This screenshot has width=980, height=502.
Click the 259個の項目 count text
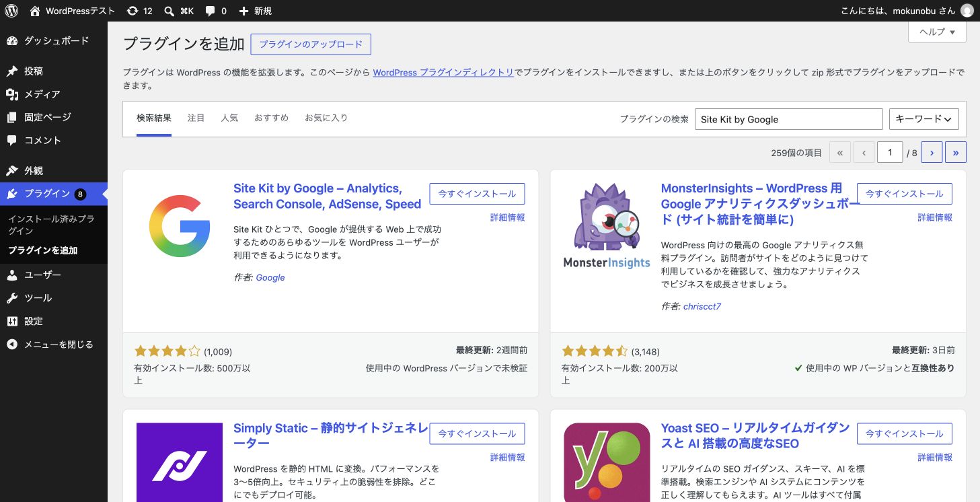tap(796, 153)
